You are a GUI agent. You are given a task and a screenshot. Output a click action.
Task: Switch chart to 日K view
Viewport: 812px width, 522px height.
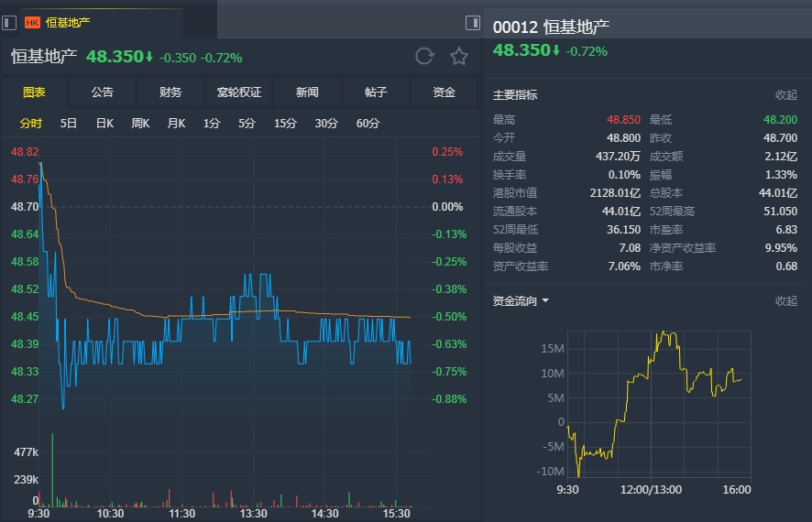(104, 124)
